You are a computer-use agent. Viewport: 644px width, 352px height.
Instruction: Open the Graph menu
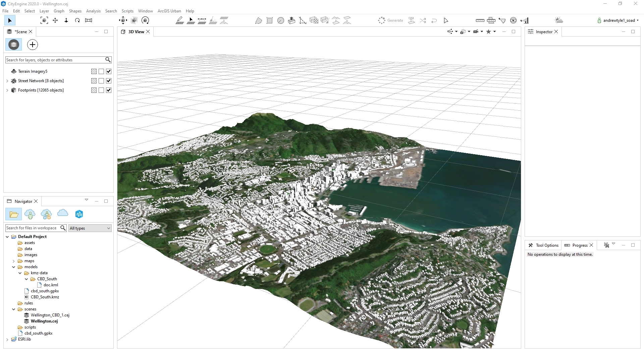pyautogui.click(x=59, y=11)
